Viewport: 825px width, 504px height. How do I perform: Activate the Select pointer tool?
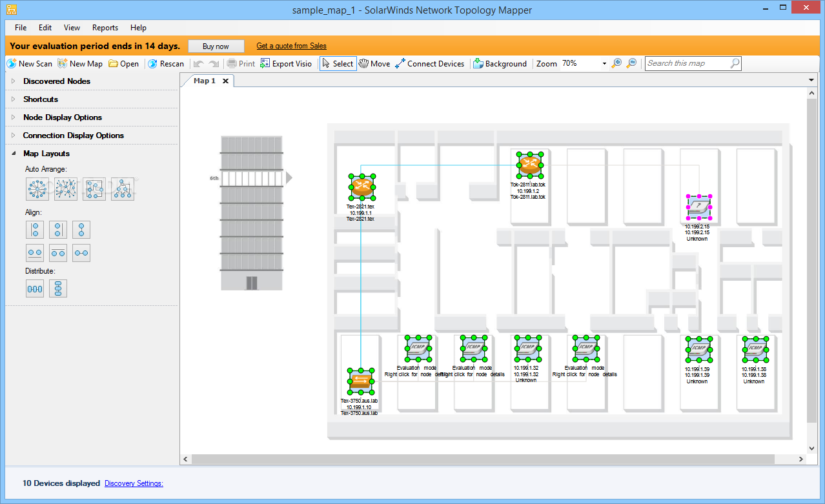click(338, 64)
